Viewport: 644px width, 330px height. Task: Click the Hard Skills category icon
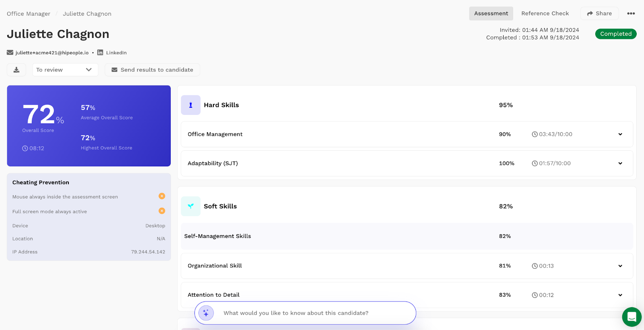[191, 105]
